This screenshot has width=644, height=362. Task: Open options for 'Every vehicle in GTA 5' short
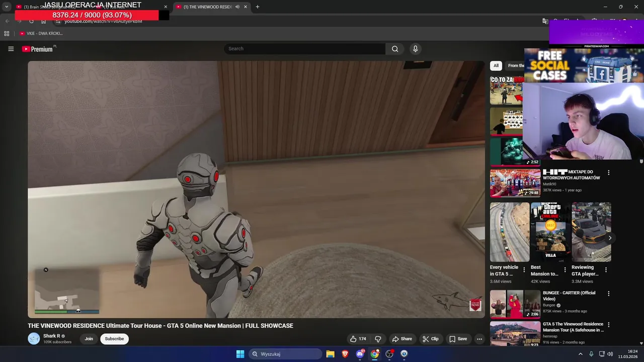click(x=524, y=270)
